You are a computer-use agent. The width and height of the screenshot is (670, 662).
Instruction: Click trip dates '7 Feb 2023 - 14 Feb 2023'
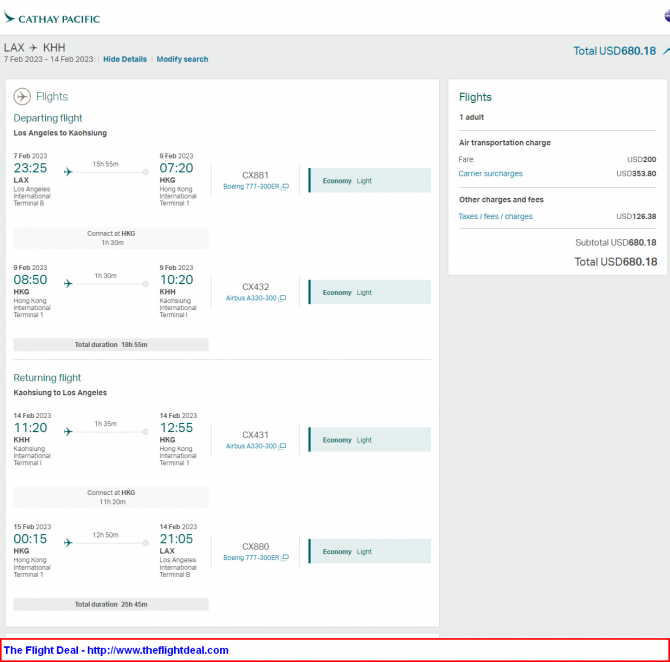click(x=48, y=59)
